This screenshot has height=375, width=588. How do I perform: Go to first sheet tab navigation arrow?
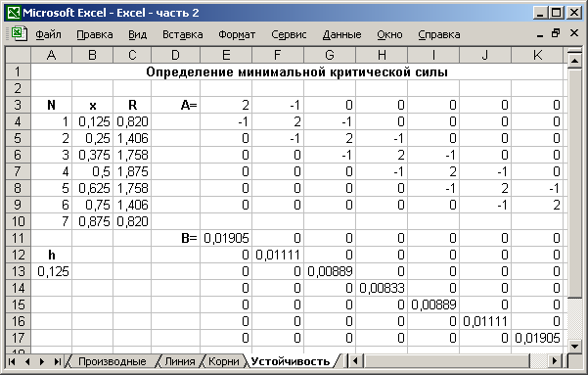[12, 362]
